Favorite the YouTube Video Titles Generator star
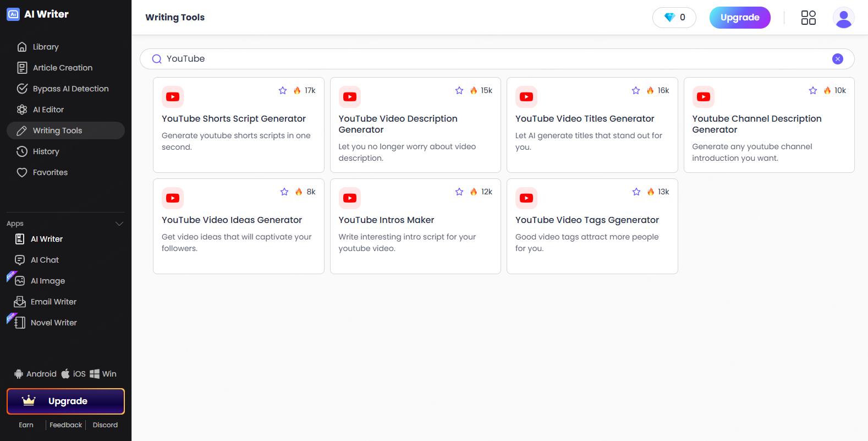This screenshot has width=868, height=441. tap(636, 90)
